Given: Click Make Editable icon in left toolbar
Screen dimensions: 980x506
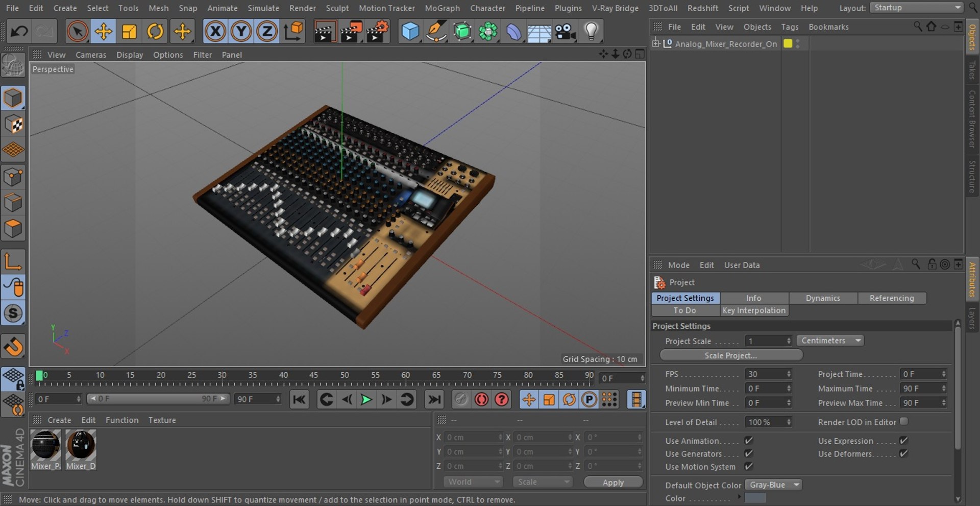Looking at the screenshot, I should (13, 65).
